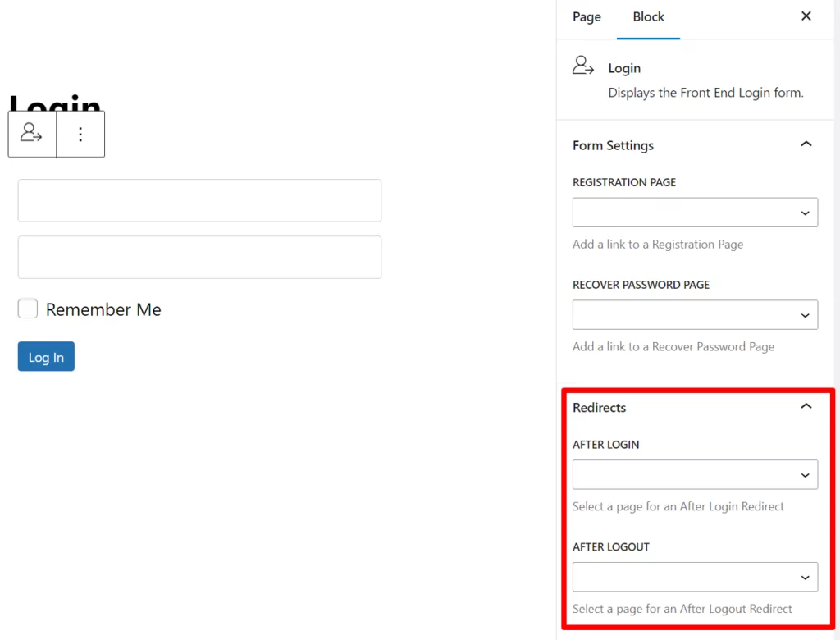Collapse the Redirects panel
This screenshot has width=840, height=640.
tap(806, 406)
